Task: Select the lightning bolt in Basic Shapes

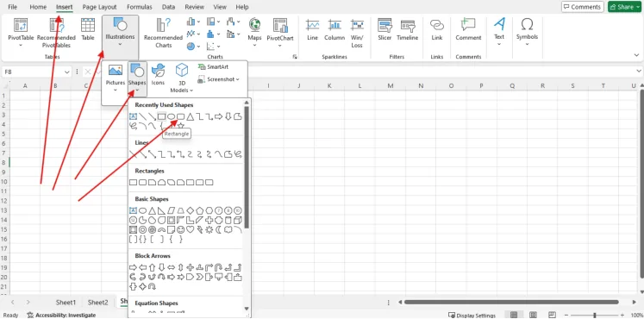Action: point(200,229)
